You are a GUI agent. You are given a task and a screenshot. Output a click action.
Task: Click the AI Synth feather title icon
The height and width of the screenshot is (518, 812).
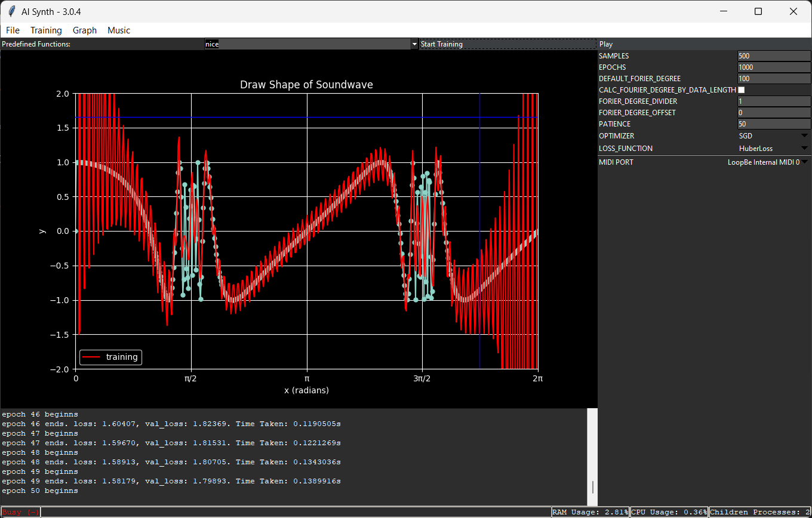coord(11,11)
